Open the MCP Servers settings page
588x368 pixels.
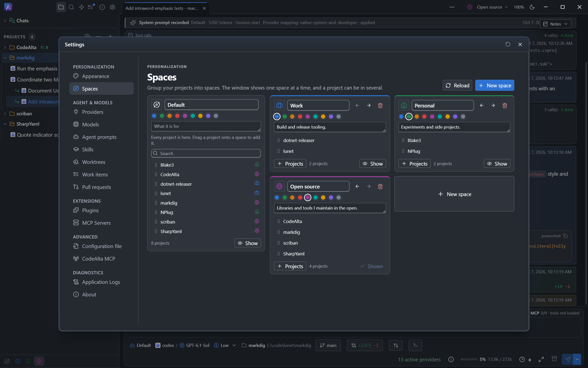pyautogui.click(x=101, y=223)
